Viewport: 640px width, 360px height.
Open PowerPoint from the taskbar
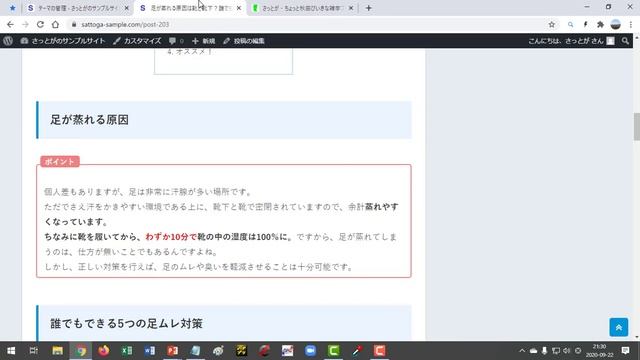(x=173, y=351)
